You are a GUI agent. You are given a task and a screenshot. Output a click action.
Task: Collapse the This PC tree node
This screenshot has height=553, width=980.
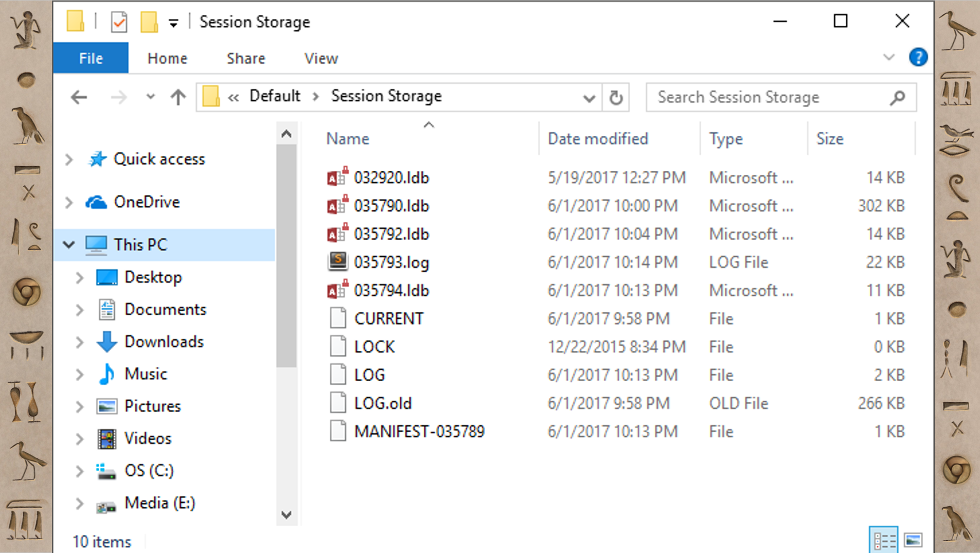(x=69, y=244)
